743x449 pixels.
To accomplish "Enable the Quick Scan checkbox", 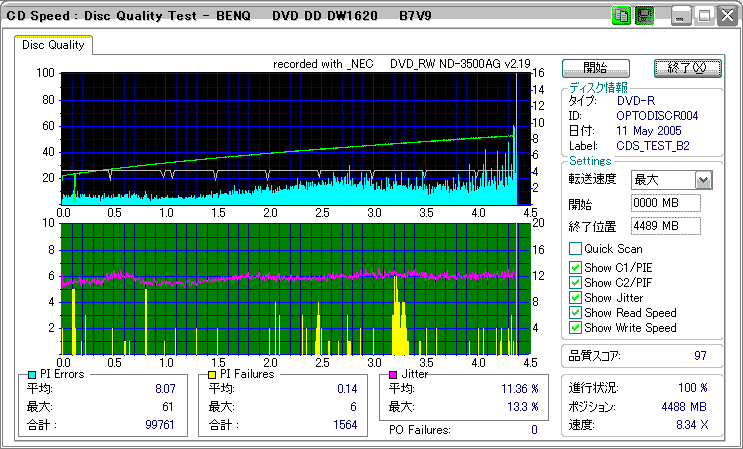I will (x=575, y=248).
